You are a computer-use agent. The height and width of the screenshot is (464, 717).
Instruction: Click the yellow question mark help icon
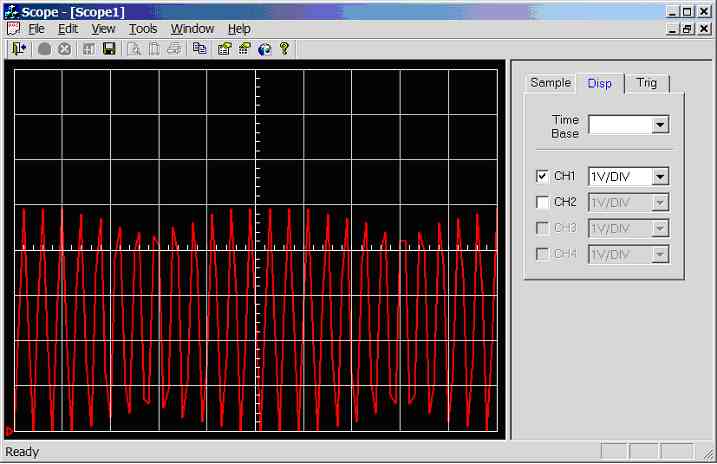click(285, 48)
